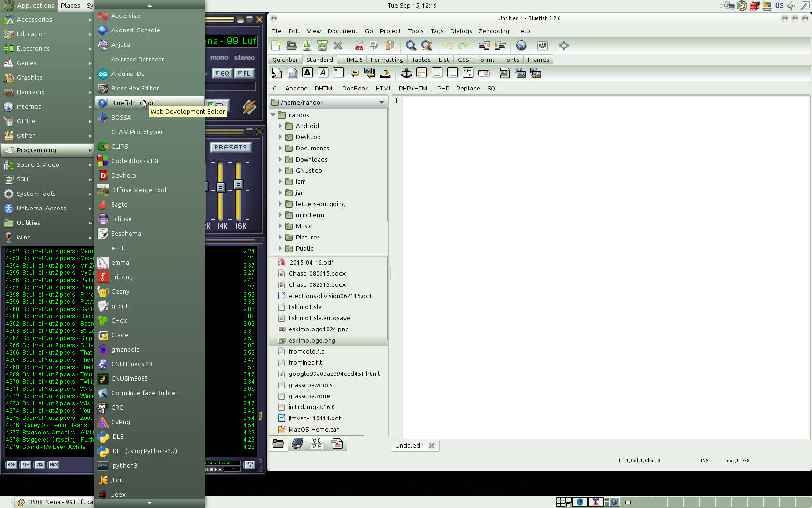Click the Open file folder icon
Screen dimensions: 812x508
click(x=291, y=45)
